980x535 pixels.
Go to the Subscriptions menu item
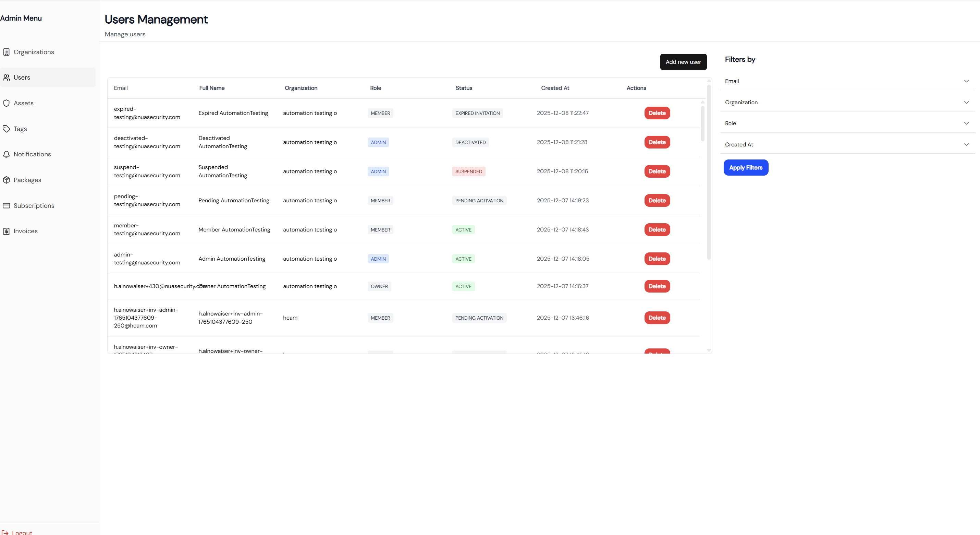[34, 206]
